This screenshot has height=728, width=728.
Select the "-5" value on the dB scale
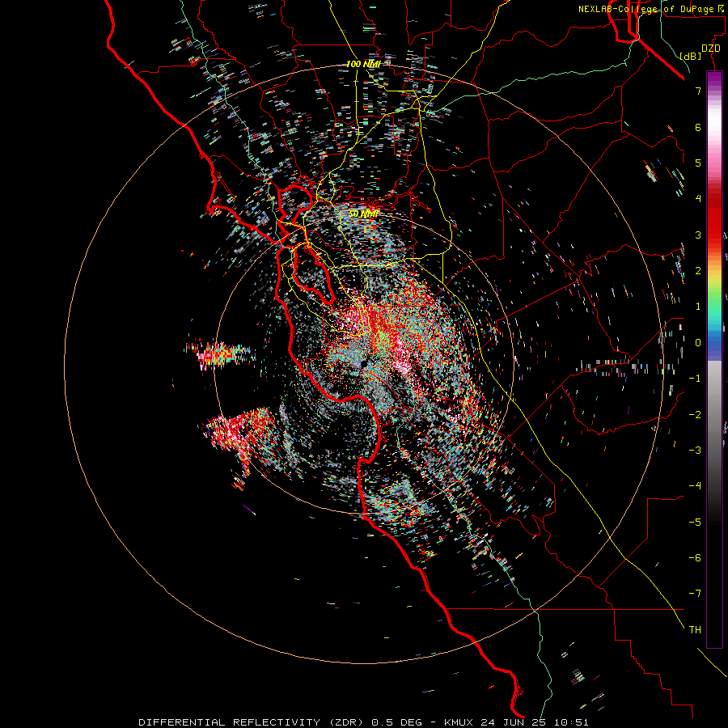[695, 523]
